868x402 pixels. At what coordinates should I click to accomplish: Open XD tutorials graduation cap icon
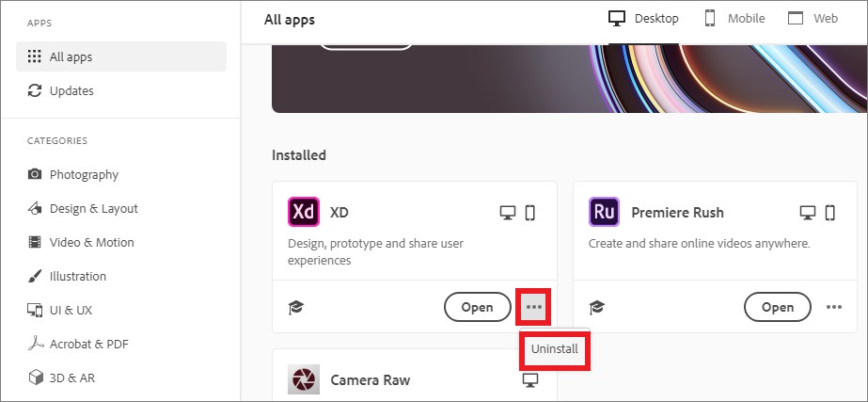point(297,307)
